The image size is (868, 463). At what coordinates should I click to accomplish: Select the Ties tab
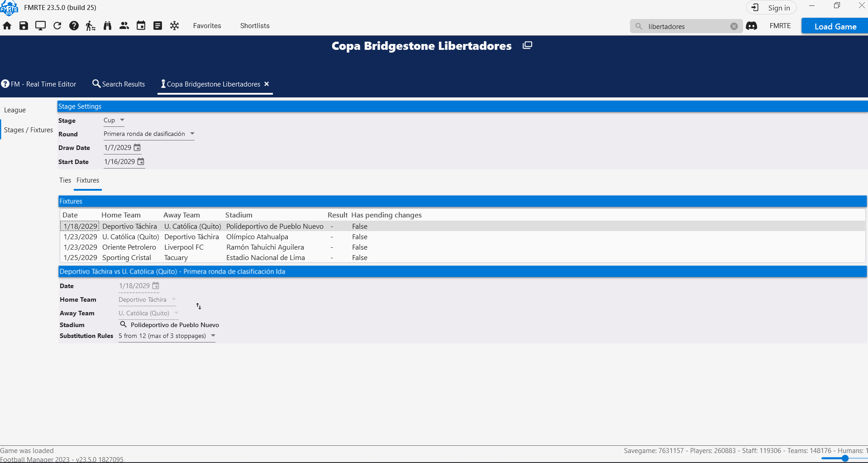pyautogui.click(x=65, y=180)
